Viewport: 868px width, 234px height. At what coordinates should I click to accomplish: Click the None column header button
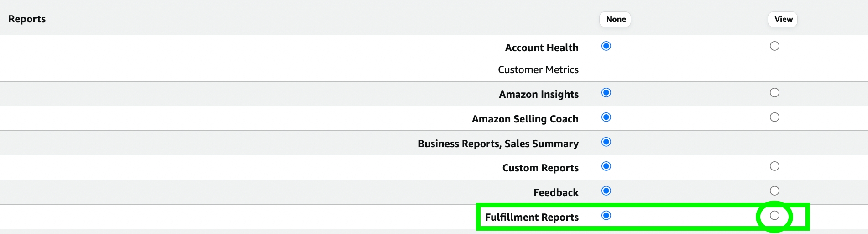pos(615,19)
